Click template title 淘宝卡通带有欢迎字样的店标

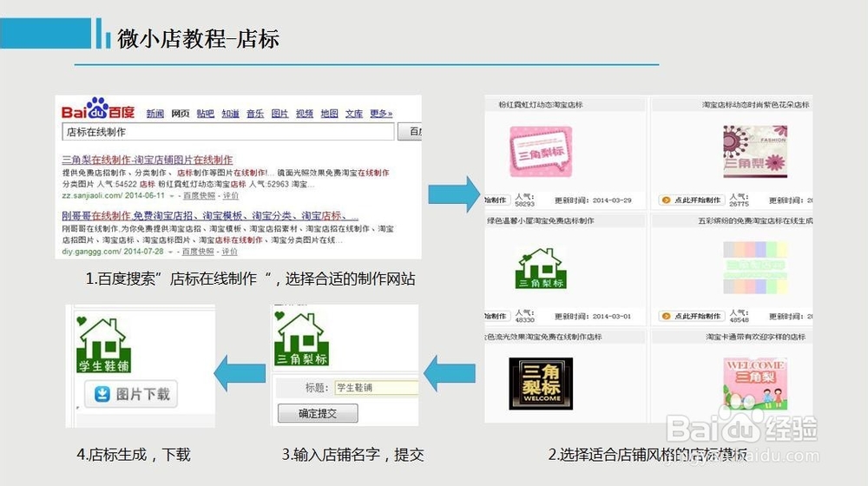(756, 337)
